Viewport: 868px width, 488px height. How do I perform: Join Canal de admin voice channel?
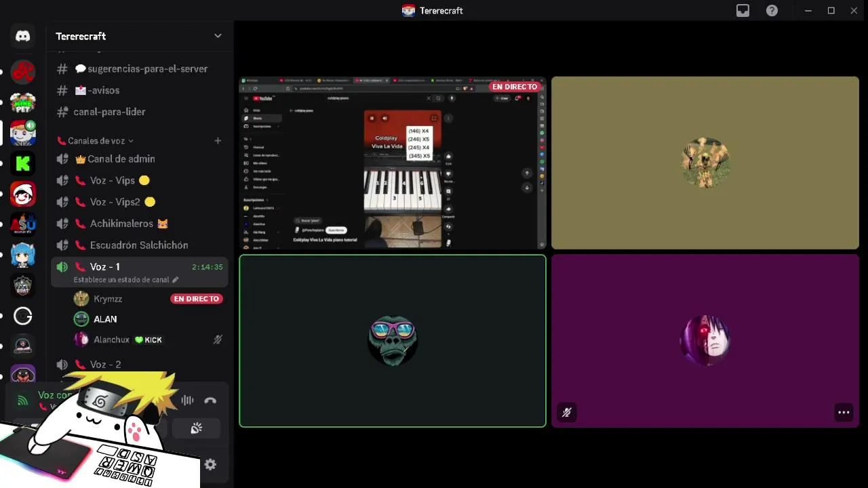(x=139, y=159)
